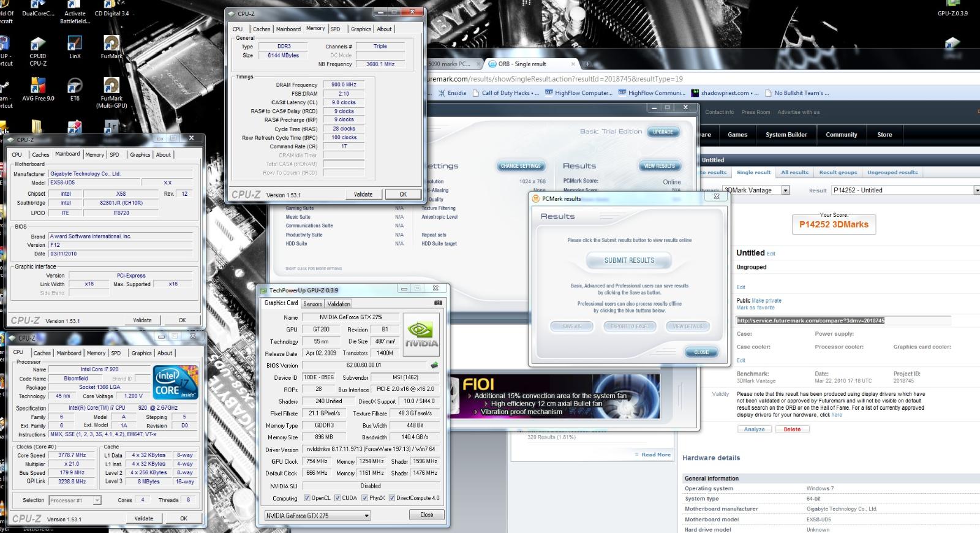Viewport: 980px width, 533px height.
Task: Open the HighFlow Computer bookmark
Action: click(x=579, y=93)
